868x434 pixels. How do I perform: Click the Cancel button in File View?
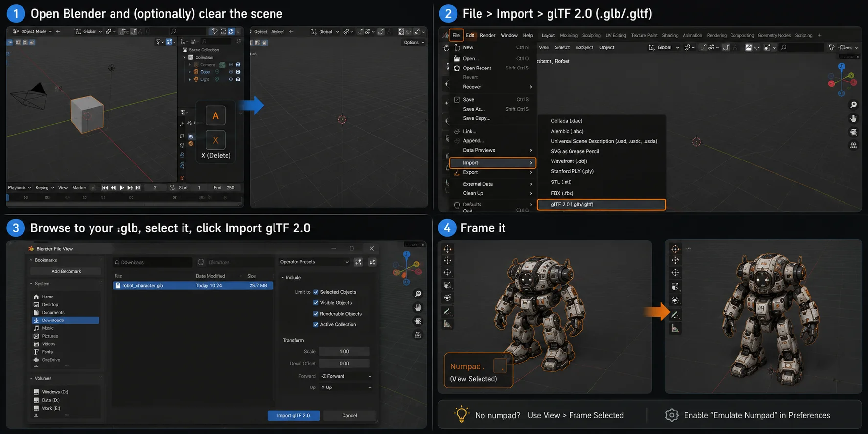point(349,416)
